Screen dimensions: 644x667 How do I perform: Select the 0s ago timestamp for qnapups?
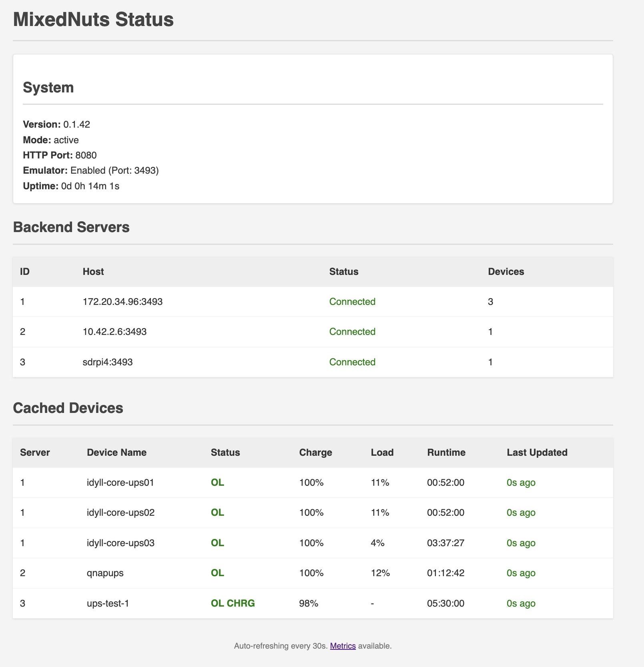click(521, 573)
